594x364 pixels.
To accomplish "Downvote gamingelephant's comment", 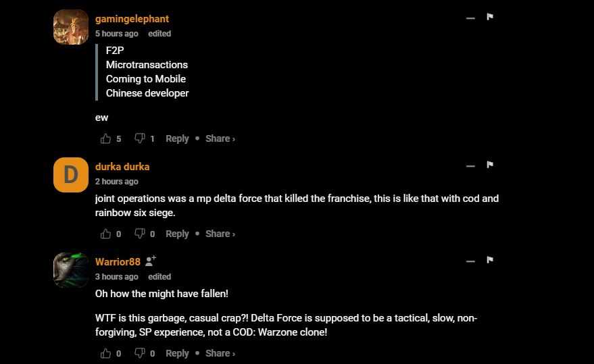I will click(140, 138).
